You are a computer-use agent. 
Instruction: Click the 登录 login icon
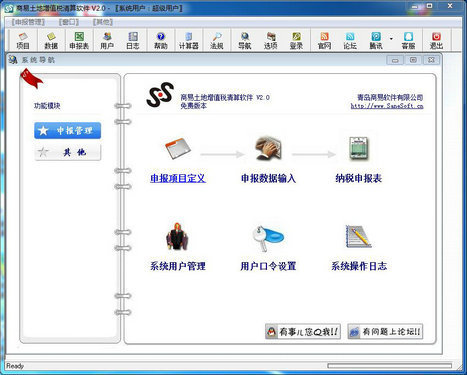(296, 41)
